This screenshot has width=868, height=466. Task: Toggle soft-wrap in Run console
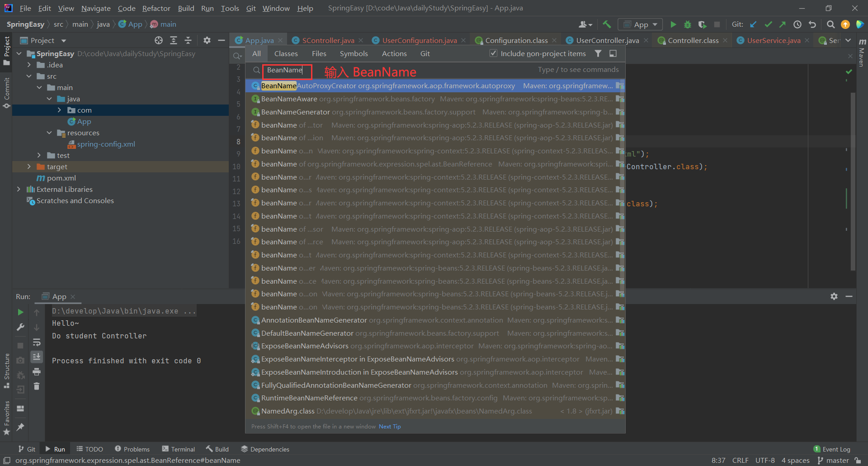pyautogui.click(x=37, y=342)
